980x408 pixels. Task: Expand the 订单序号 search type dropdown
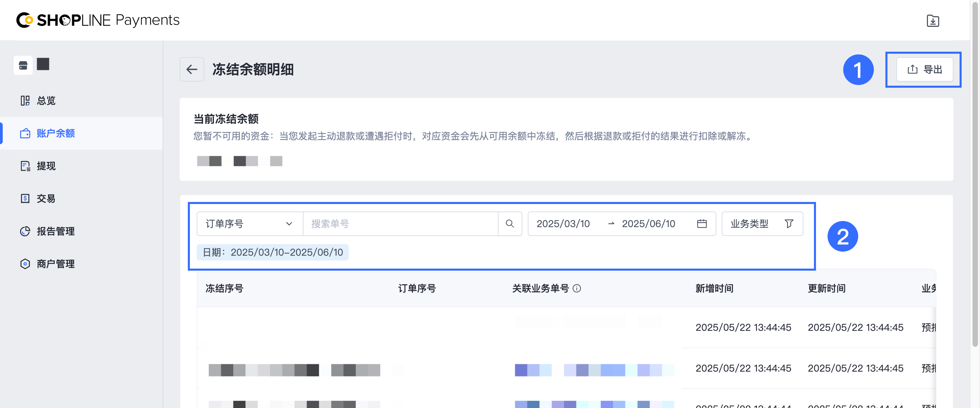click(x=250, y=224)
